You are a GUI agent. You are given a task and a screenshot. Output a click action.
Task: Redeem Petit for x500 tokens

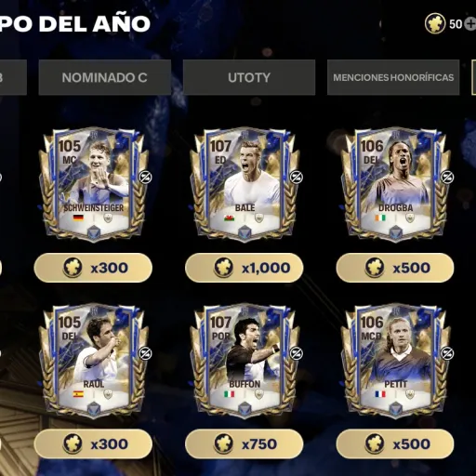pos(395,444)
